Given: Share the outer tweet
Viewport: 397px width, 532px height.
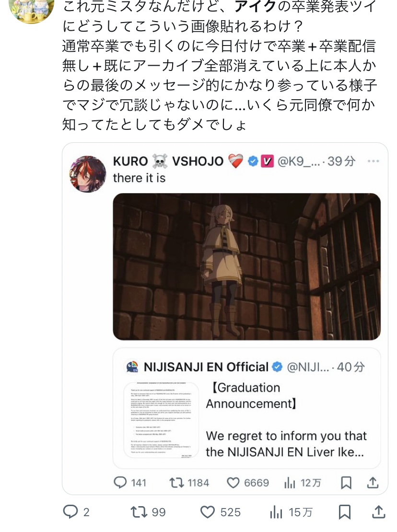Looking at the screenshot, I should point(379,512).
